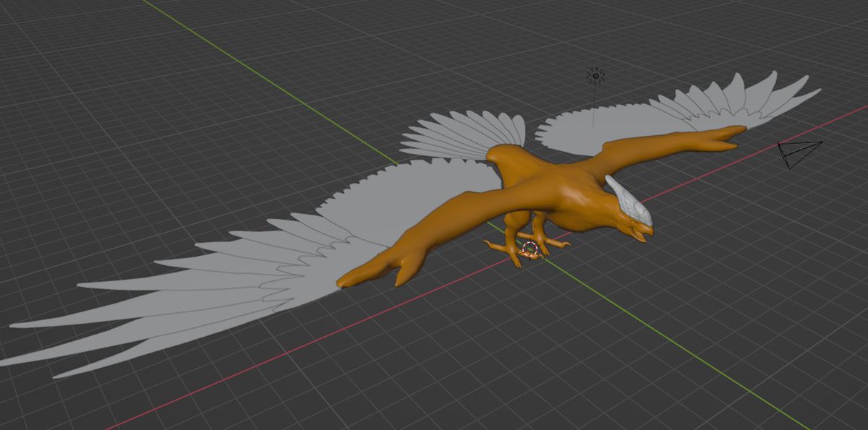
Task: Select the camera object in viewport
Action: tap(799, 154)
